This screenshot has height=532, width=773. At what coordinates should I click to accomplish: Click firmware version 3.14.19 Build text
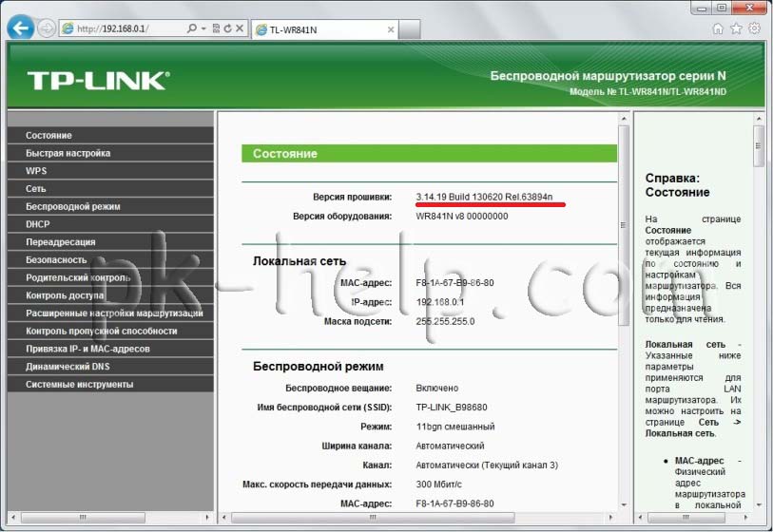point(484,197)
